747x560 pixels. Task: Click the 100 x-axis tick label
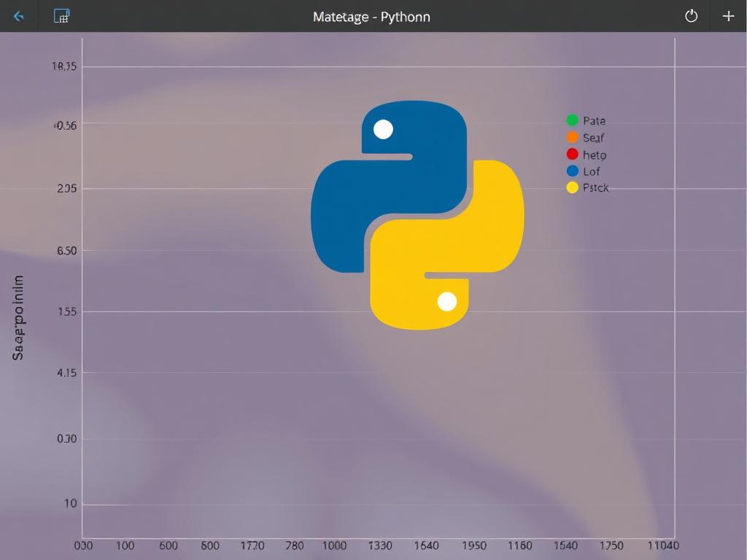(x=125, y=545)
